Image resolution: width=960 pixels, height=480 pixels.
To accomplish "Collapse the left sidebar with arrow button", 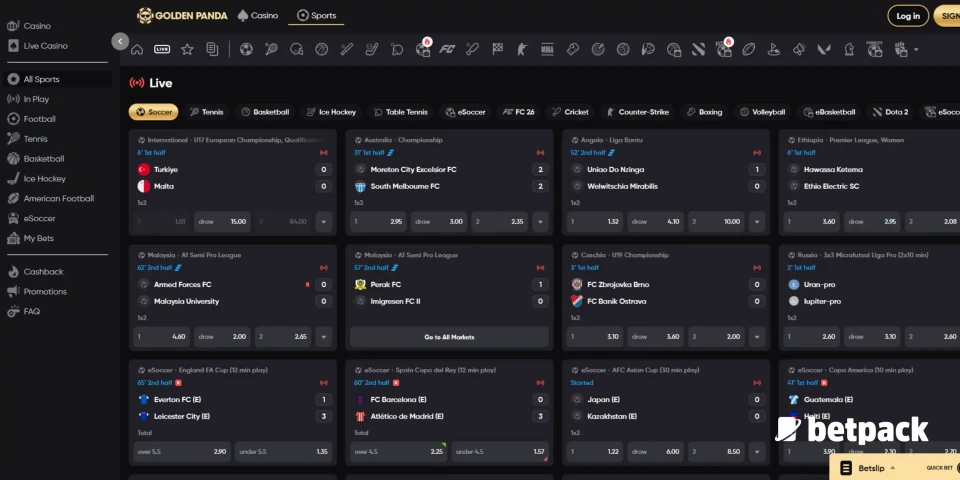I will [120, 42].
